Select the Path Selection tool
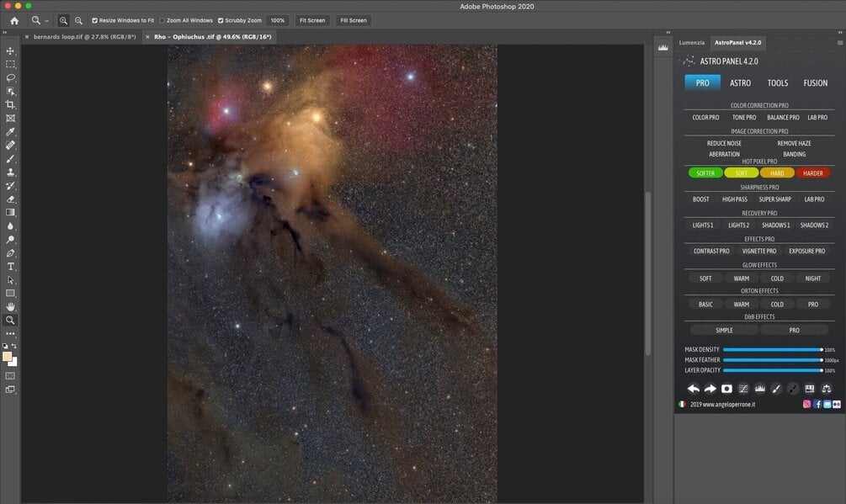This screenshot has height=504, width=846. click(x=10, y=279)
